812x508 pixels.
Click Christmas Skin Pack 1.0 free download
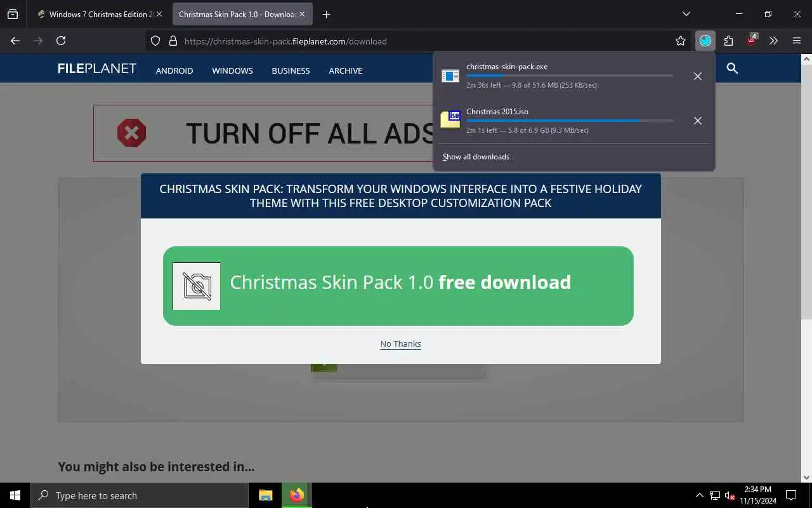click(398, 286)
